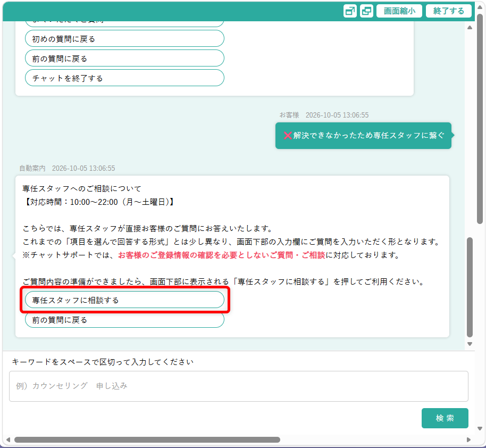Click the お客様 sender label

[289, 115]
